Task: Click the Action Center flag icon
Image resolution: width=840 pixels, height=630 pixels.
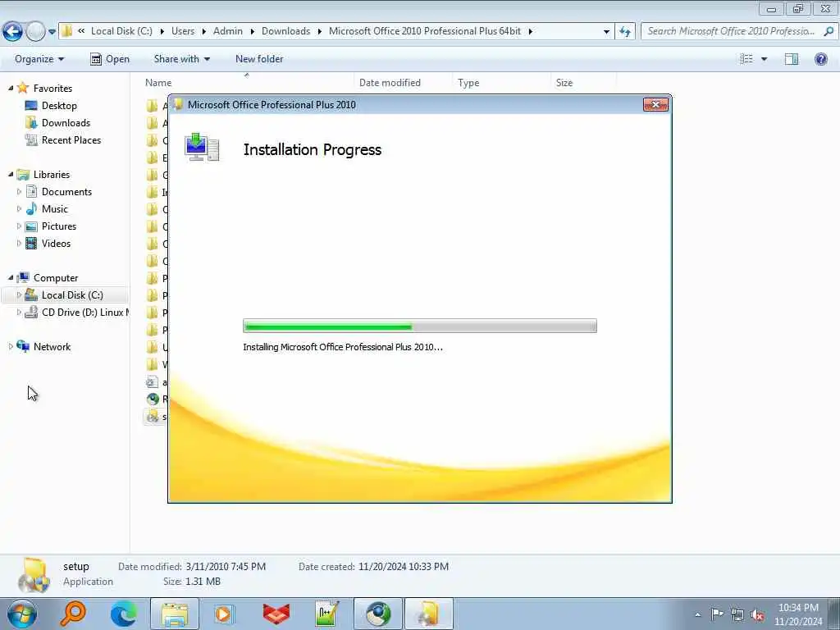Action: coord(717,614)
